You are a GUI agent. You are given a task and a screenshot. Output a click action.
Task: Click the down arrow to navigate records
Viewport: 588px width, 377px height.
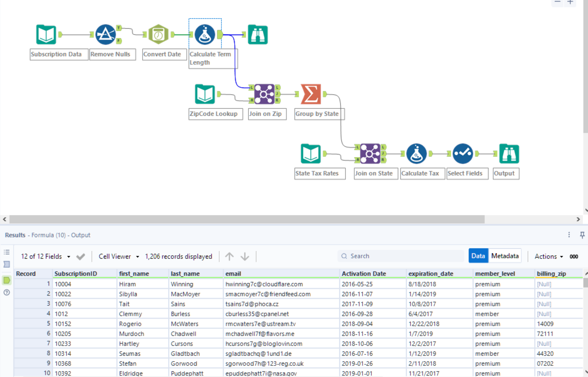point(245,256)
